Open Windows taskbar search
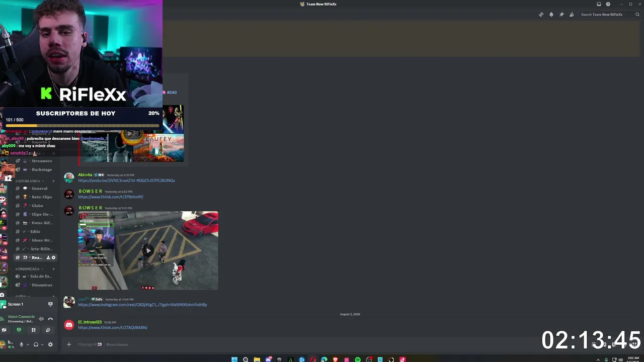 coord(246,359)
